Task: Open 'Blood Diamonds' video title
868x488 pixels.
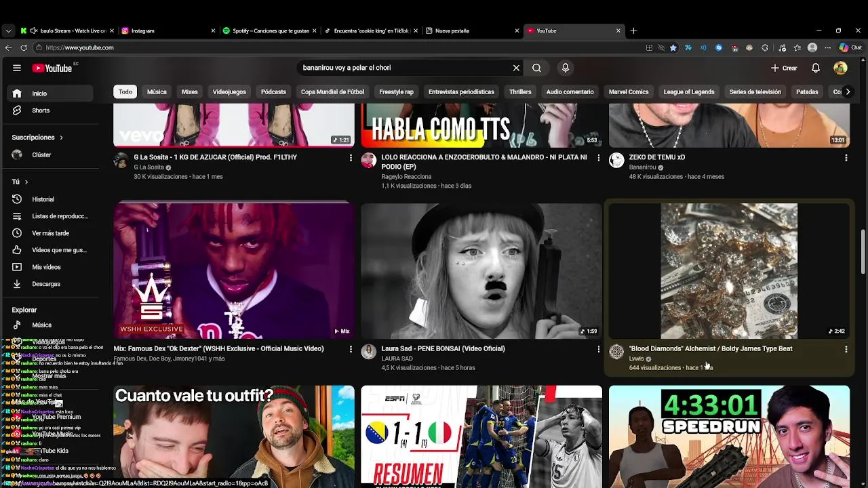Action: coord(711,349)
